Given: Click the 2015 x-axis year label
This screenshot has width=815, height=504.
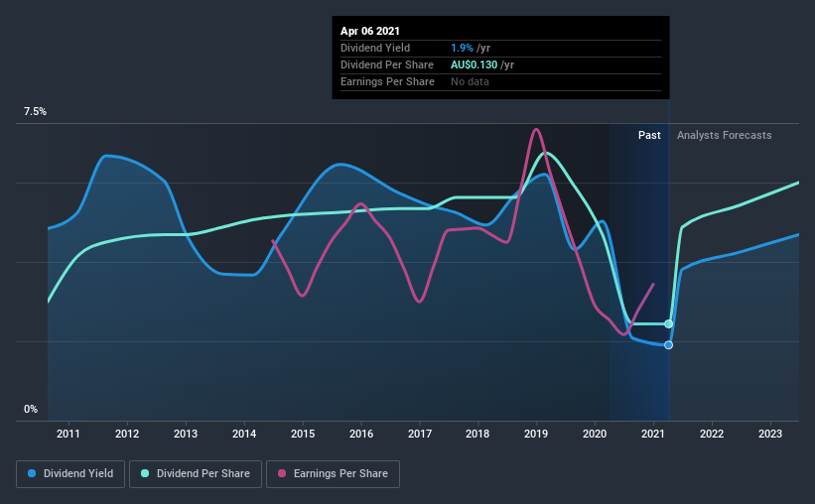Looking at the screenshot, I should [x=303, y=434].
